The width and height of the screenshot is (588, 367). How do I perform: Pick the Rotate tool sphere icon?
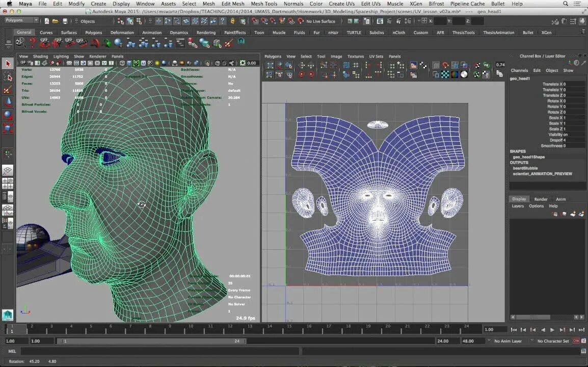tap(8, 115)
